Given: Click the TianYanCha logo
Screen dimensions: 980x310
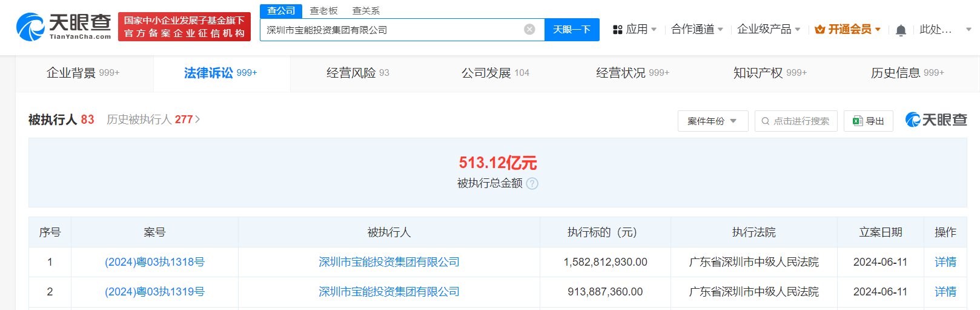Looking at the screenshot, I should click(x=64, y=27).
